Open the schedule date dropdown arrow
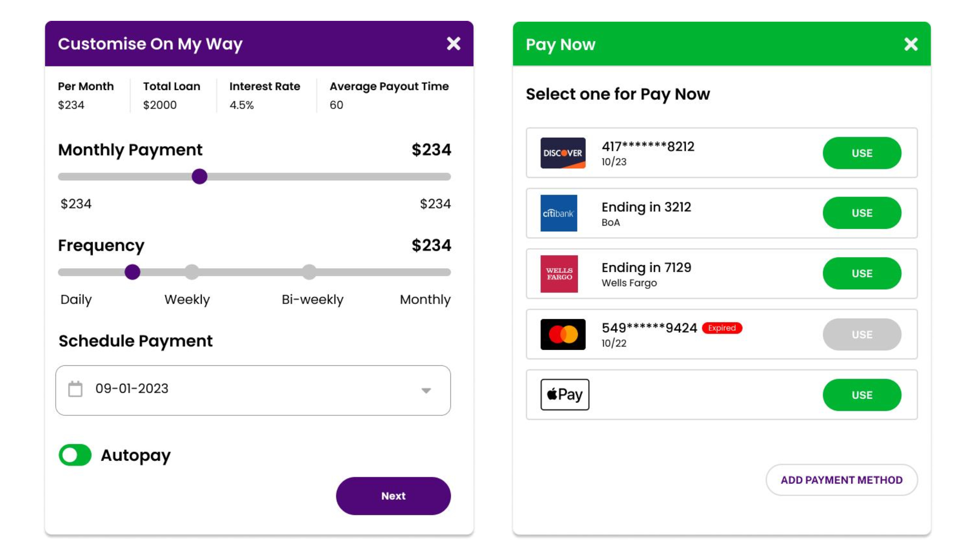This screenshot has height=548, width=980. tap(426, 390)
